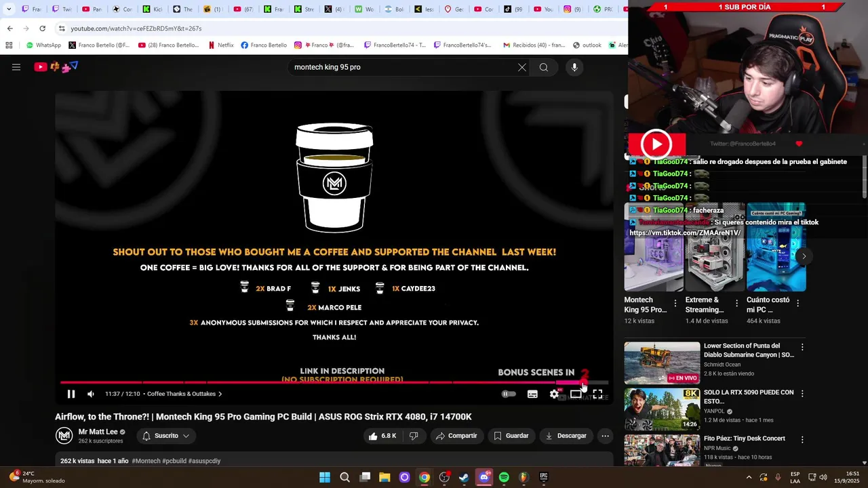The height and width of the screenshot is (488, 868).
Task: Click the search magnifier button
Action: pyautogui.click(x=544, y=67)
